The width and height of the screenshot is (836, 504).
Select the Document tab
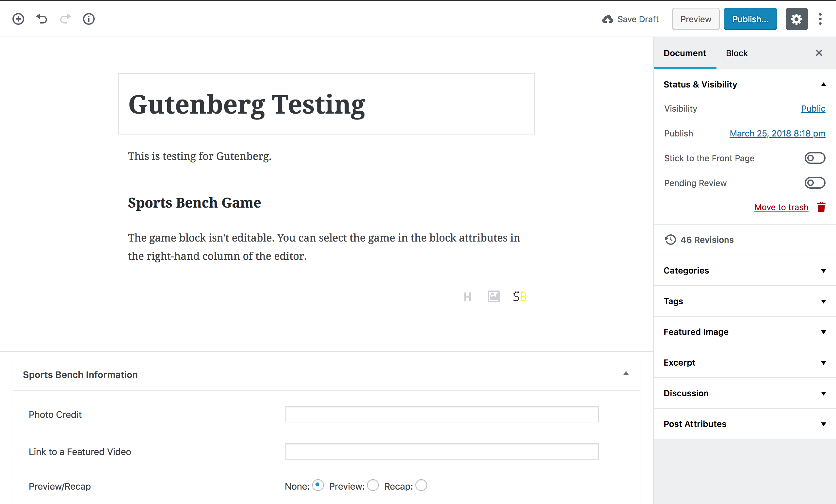[x=684, y=53]
